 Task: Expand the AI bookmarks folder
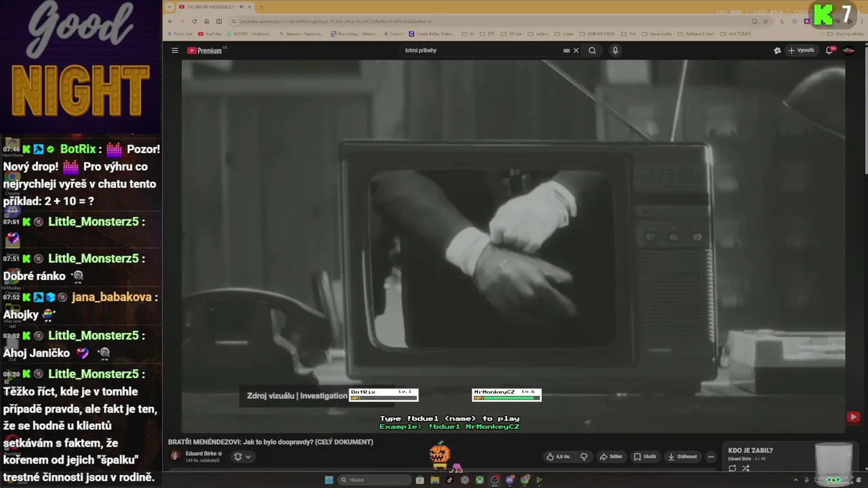[468, 34]
